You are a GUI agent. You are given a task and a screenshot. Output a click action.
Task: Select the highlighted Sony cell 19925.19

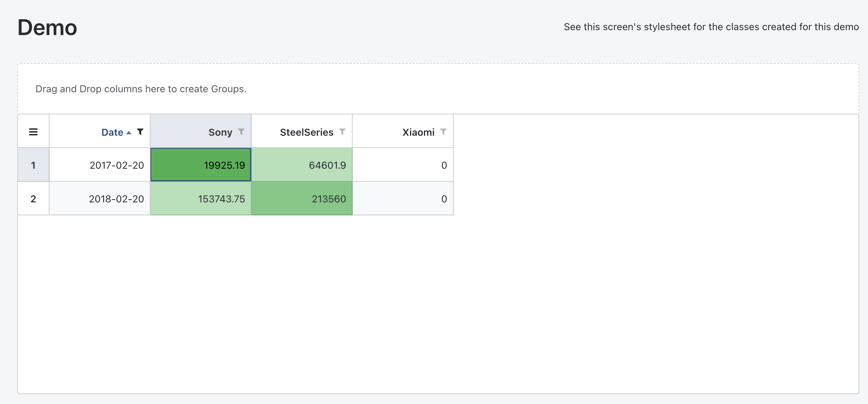pyautogui.click(x=200, y=164)
